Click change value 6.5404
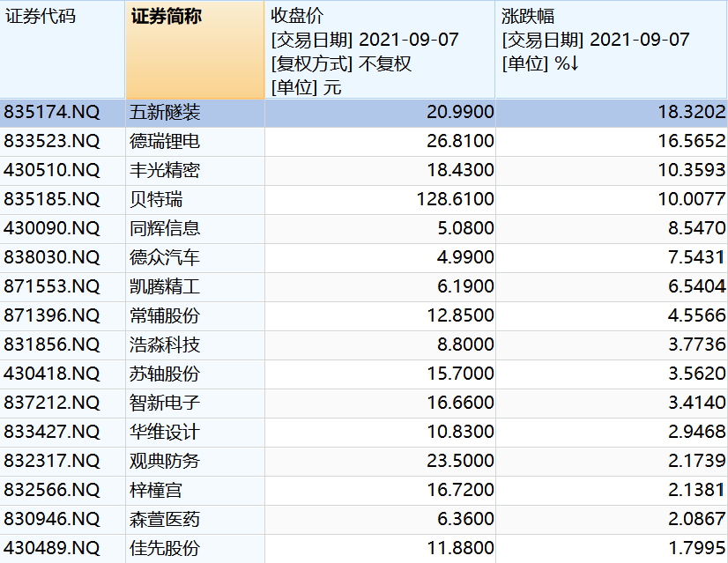The height and width of the screenshot is (563, 728). click(x=697, y=286)
